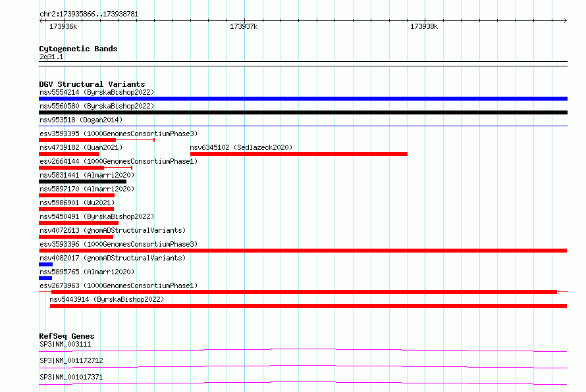
Task: Click the 2q31.1 band label
Action: [51, 57]
